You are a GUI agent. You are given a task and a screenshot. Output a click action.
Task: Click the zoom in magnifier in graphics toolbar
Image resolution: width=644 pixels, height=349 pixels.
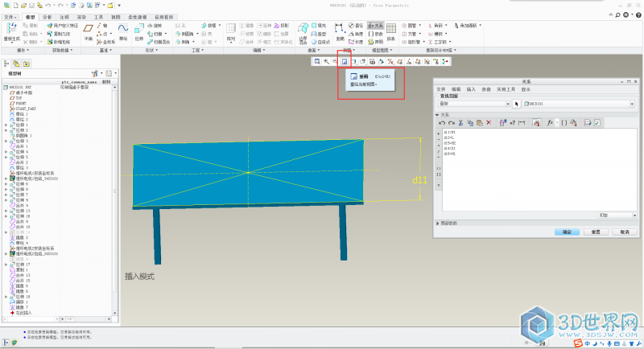coord(326,61)
